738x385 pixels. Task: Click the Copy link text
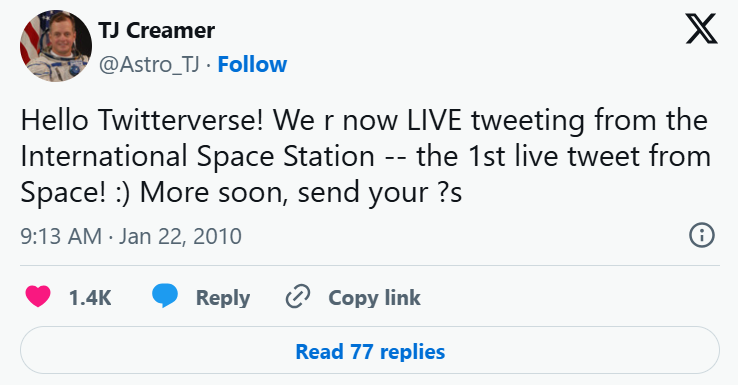[x=374, y=297]
